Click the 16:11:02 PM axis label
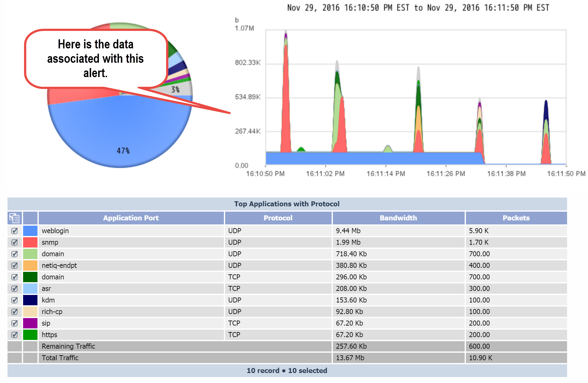588x383 pixels. click(x=325, y=174)
